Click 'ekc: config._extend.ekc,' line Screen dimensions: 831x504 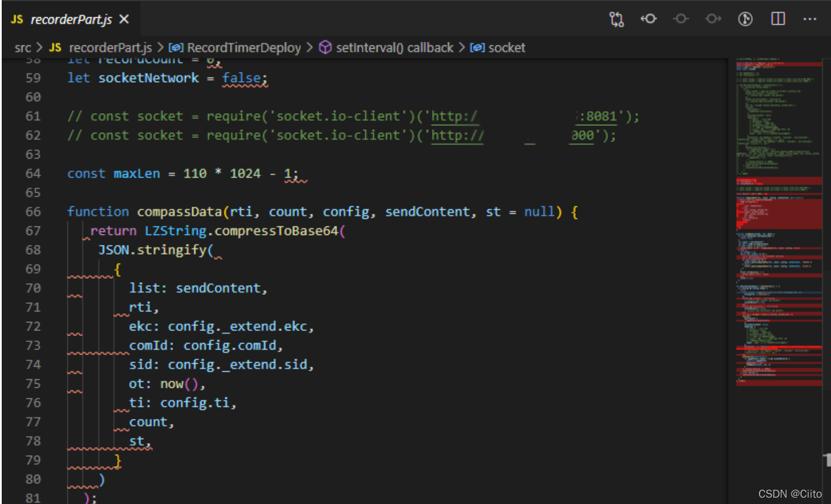pos(221,326)
